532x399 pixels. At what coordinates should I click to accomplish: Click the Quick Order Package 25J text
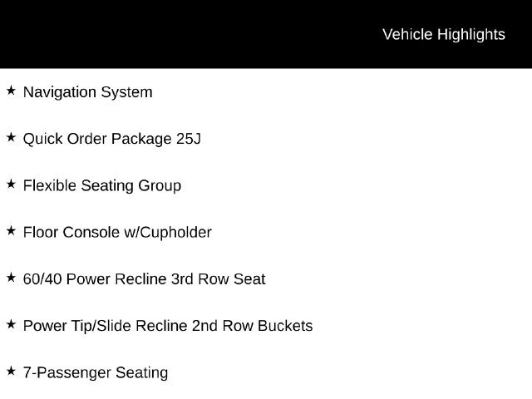112,139
